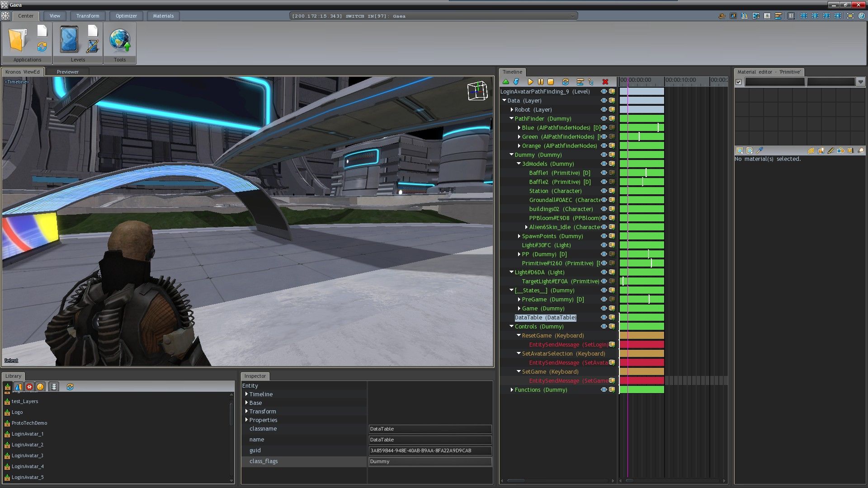
Task: Click the refresh icon in the Library toolbar
Action: [x=70, y=387]
